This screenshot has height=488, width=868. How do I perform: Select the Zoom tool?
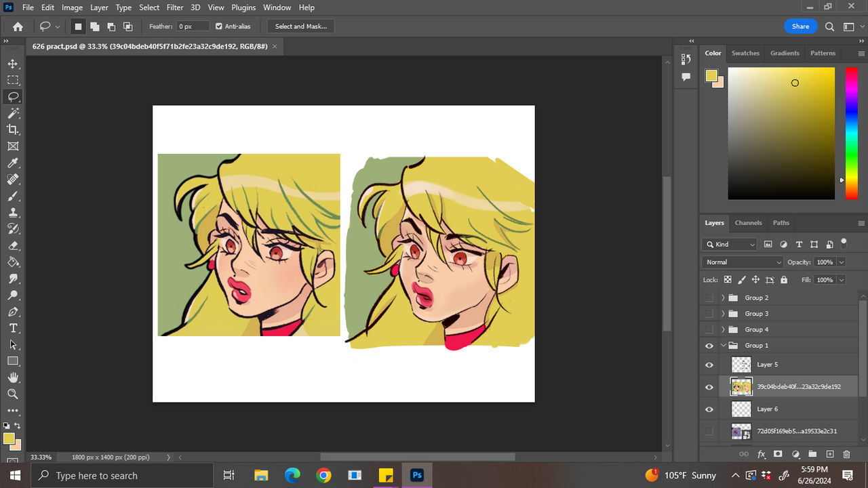[x=13, y=394]
